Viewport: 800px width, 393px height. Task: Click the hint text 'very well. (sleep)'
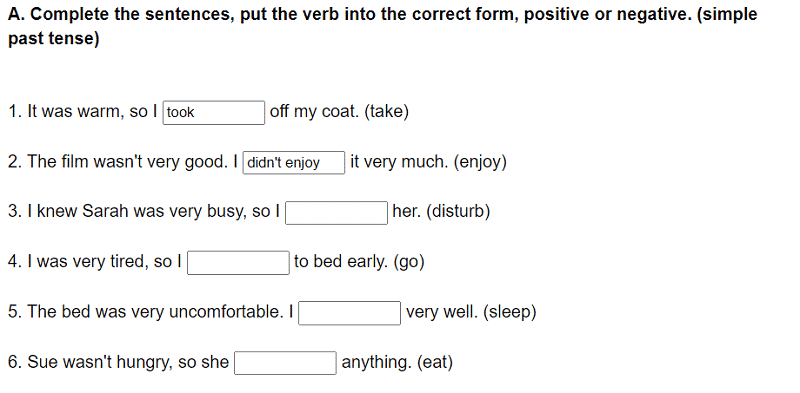(471, 312)
